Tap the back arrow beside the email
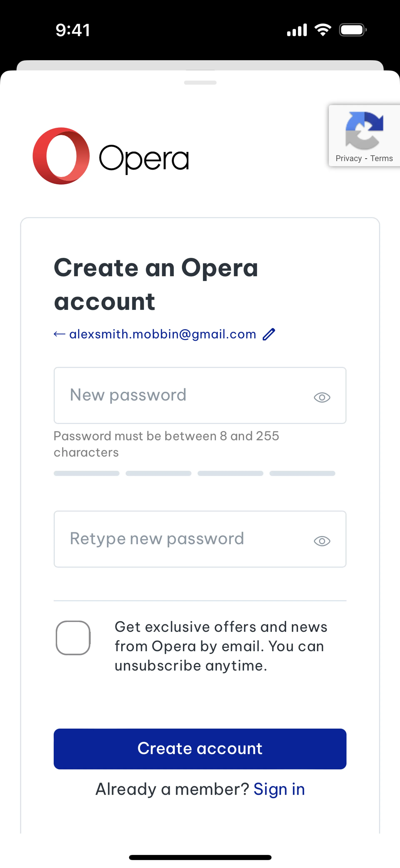 pyautogui.click(x=59, y=334)
